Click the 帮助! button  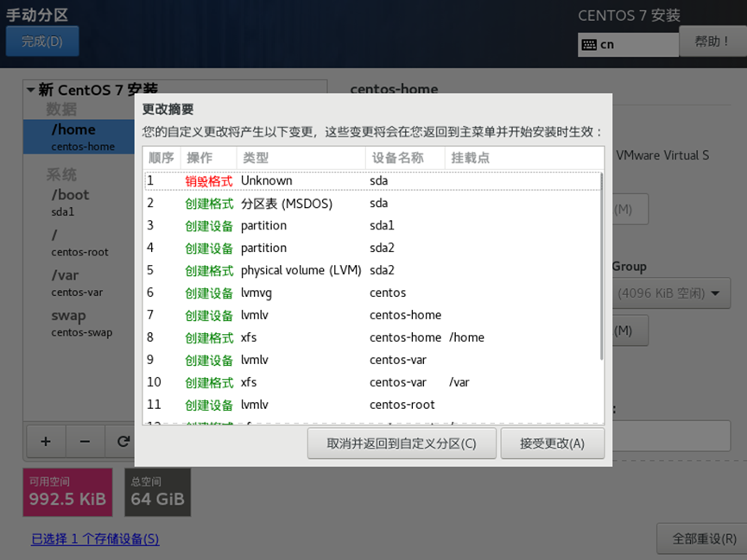712,41
